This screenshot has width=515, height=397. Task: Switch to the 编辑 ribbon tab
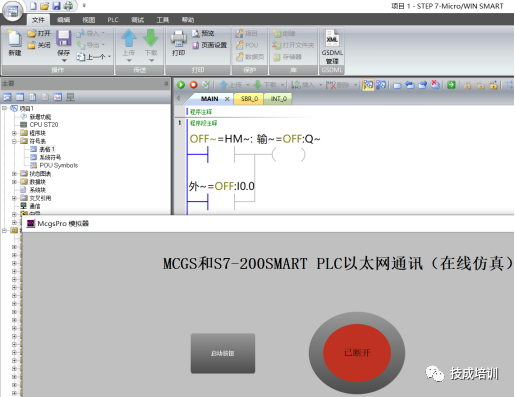(x=63, y=20)
